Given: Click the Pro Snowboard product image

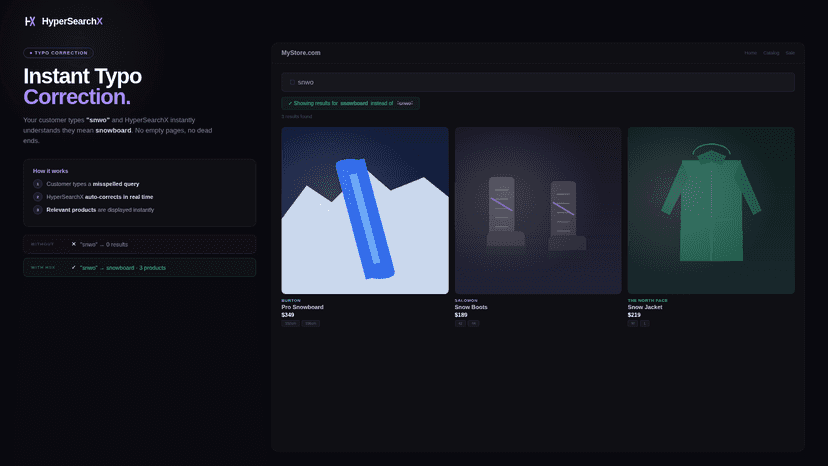Looking at the screenshot, I should pos(365,210).
